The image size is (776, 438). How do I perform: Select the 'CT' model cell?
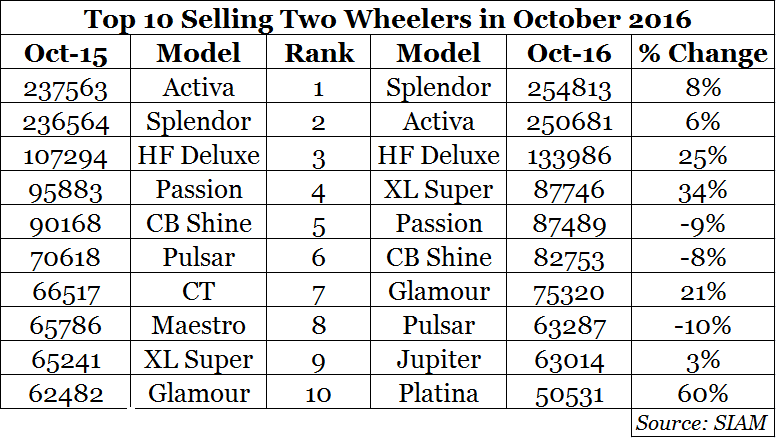pos(199,291)
